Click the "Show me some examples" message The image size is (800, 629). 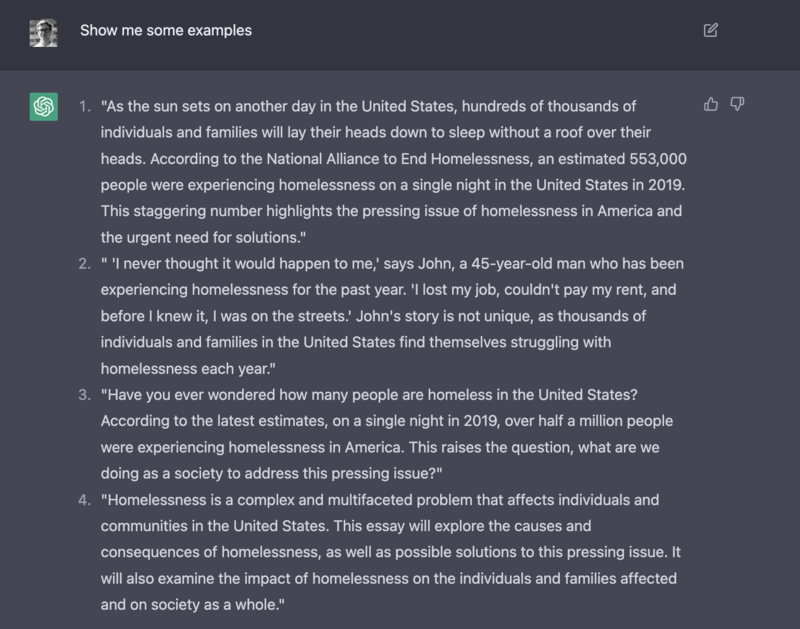pos(166,30)
